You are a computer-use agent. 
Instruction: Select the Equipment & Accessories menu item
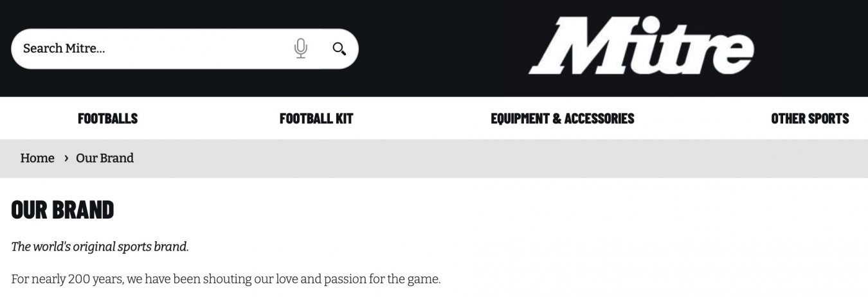point(562,118)
